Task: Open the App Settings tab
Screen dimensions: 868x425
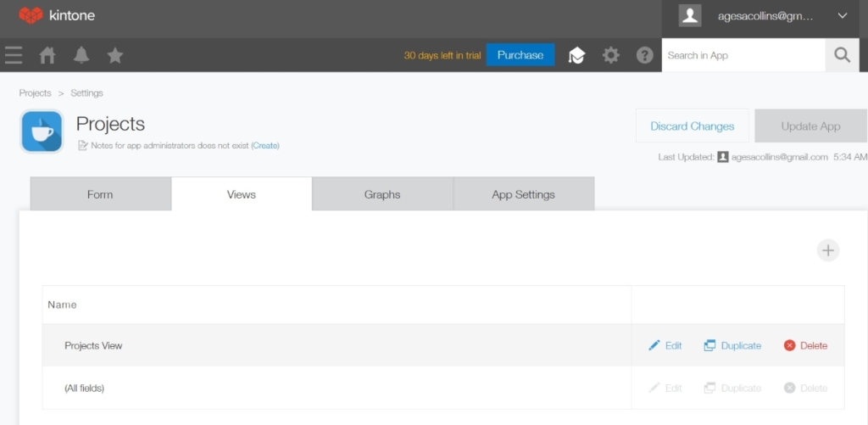Action: click(523, 194)
